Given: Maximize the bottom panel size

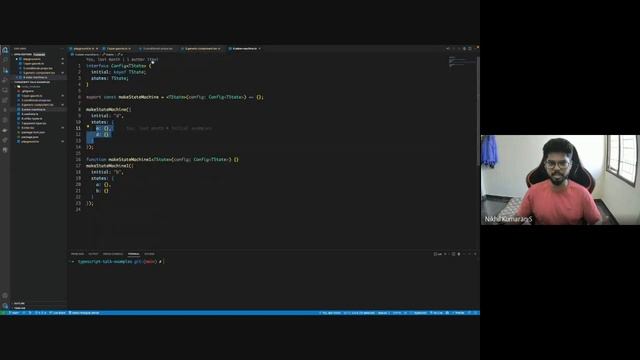Looking at the screenshot, I should click(x=469, y=254).
